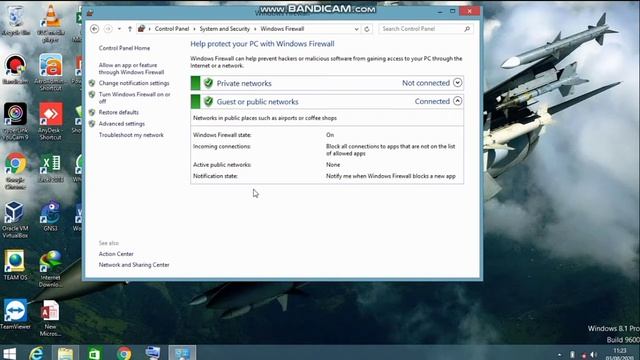Click Control Panel taskbar button

[x=182, y=353]
